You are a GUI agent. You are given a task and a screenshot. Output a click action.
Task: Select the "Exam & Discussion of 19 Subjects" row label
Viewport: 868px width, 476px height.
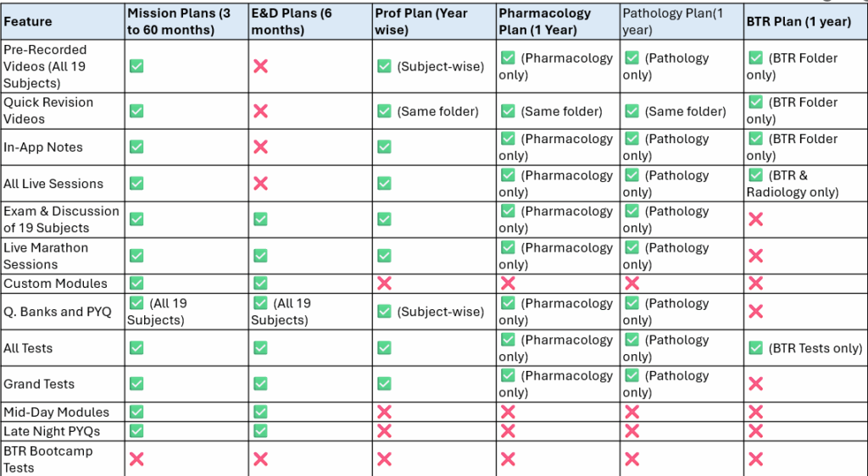pyautogui.click(x=61, y=219)
